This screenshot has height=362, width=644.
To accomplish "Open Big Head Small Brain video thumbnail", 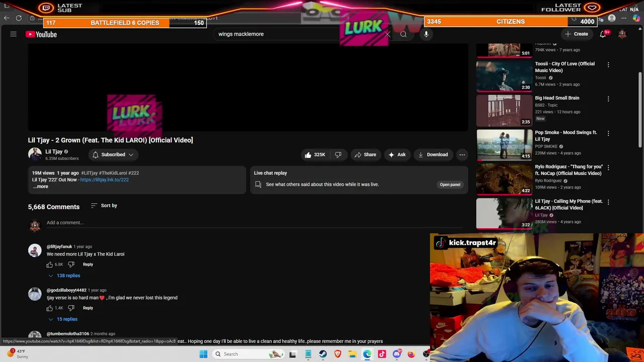I will click(x=504, y=111).
